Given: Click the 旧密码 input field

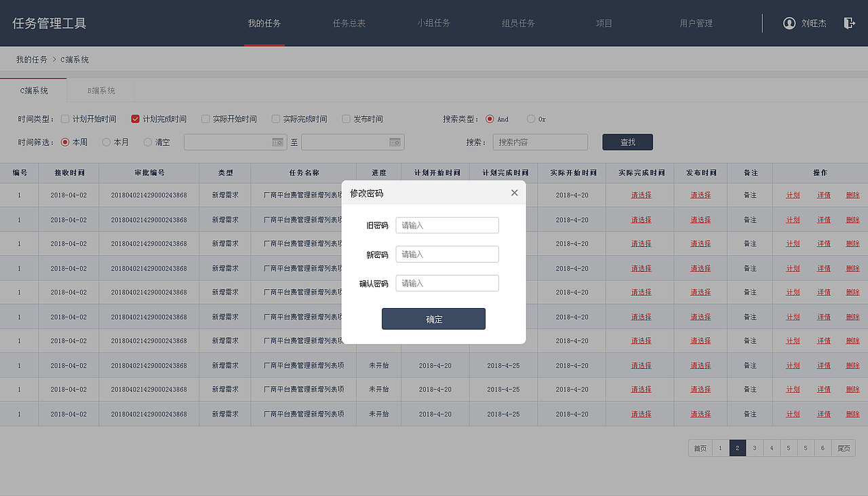Looking at the screenshot, I should click(447, 225).
